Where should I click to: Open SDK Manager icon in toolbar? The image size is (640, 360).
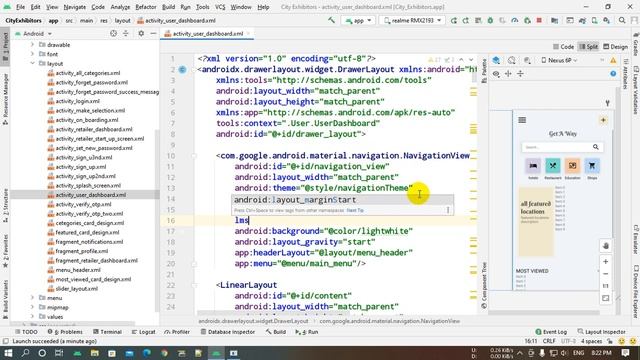click(x=607, y=20)
